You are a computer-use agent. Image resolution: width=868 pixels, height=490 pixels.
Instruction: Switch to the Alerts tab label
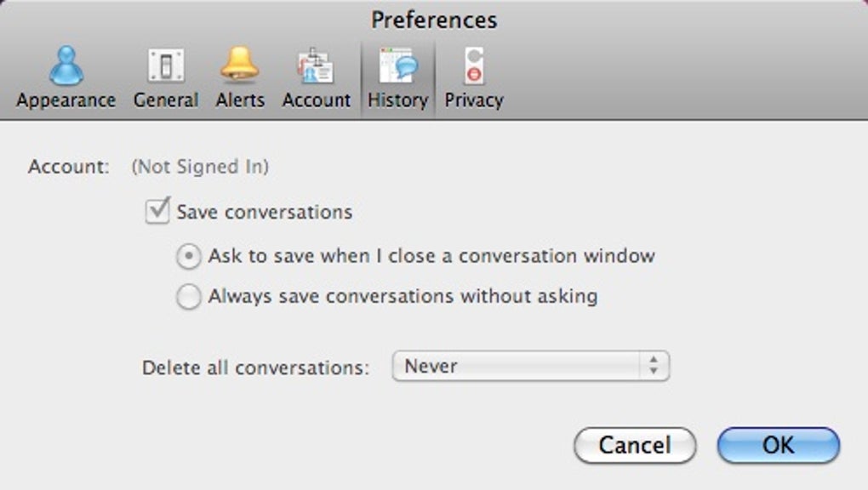click(x=239, y=100)
